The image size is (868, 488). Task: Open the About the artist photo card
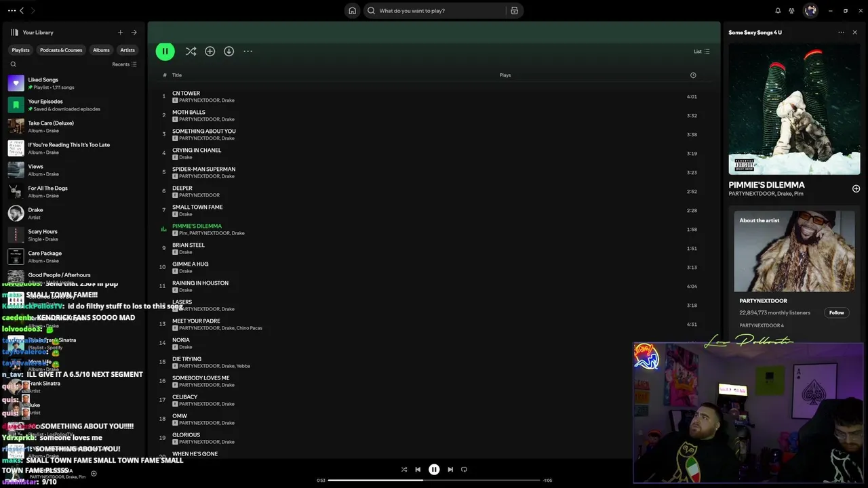click(794, 251)
